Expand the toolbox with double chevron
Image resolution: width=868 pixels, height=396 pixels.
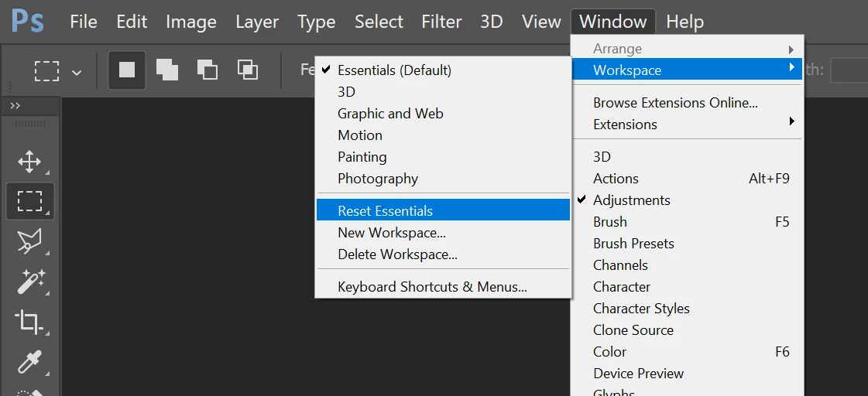[15, 106]
